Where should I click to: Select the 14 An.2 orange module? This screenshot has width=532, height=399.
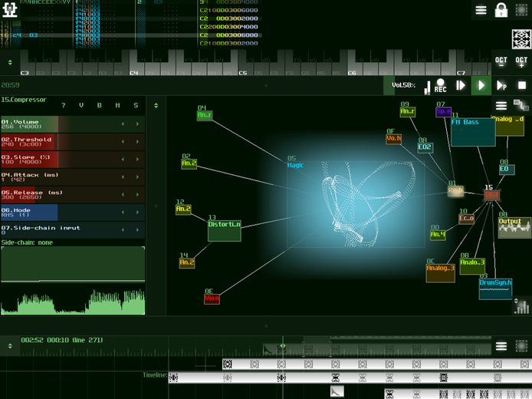click(x=187, y=263)
